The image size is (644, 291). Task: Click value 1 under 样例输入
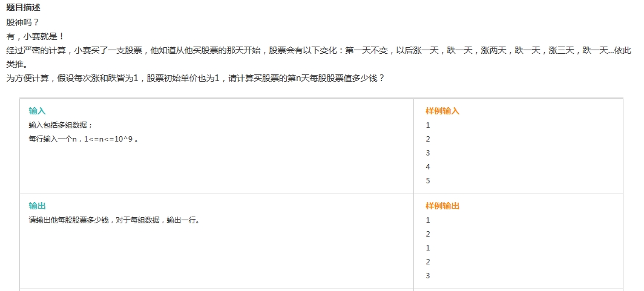[428, 125]
